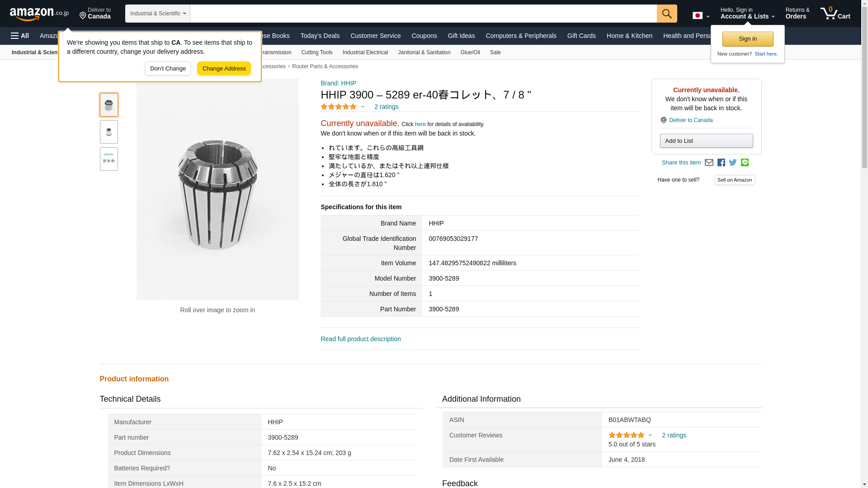
Task: Click the search magnifier button
Action: [666, 14]
